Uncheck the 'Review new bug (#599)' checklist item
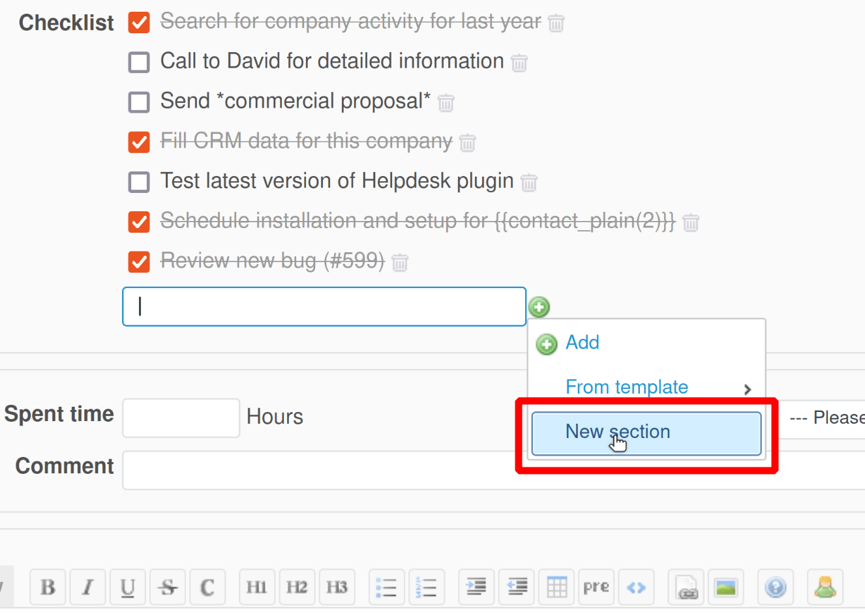Screen dimensions: 865x616 [138, 261]
